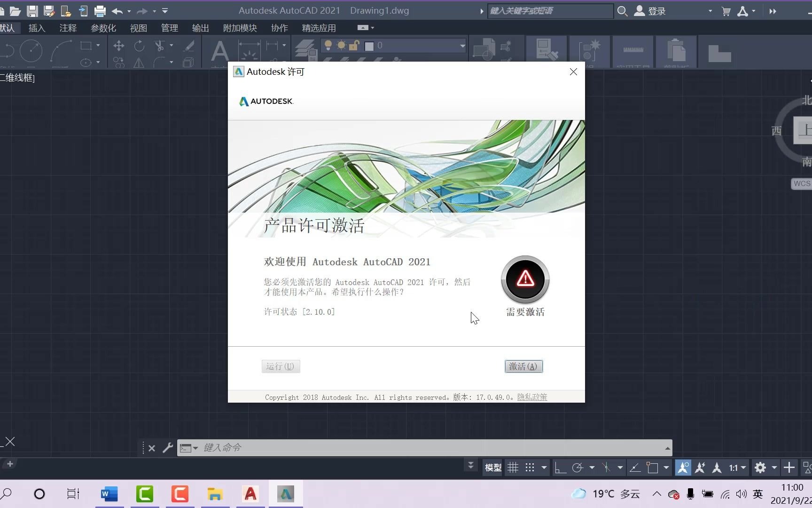Select the Copy tool in the ribbon
The width and height of the screenshot is (812, 508).
click(119, 62)
